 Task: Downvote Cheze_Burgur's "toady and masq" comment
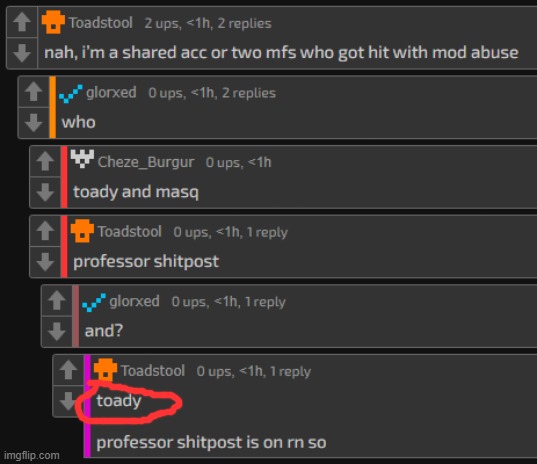(45, 192)
